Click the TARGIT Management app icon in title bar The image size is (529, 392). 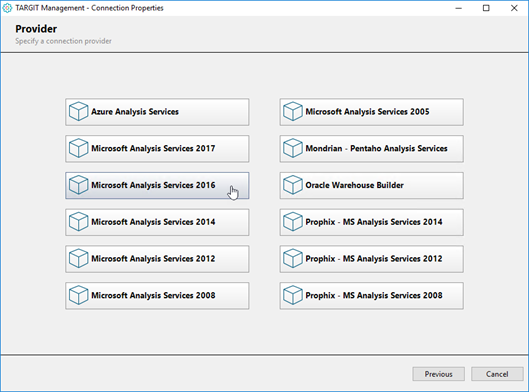[7, 8]
